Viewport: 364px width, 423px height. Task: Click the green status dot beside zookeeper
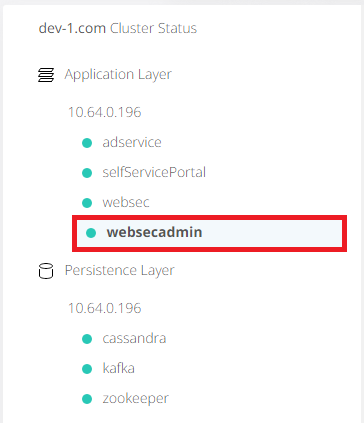click(x=87, y=399)
